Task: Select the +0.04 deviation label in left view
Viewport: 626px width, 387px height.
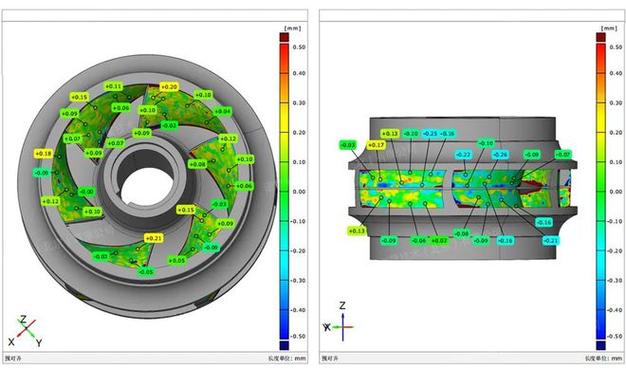Action: point(222,111)
